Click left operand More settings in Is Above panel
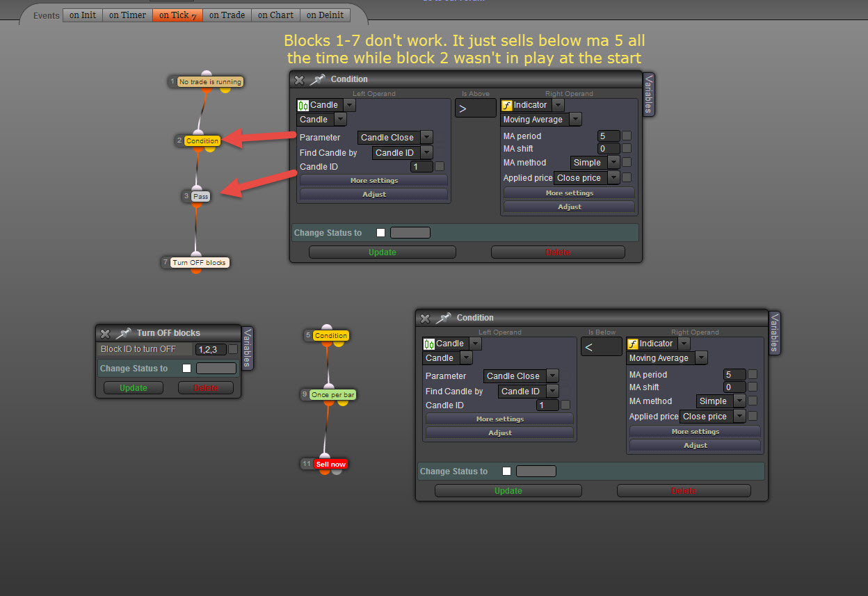The image size is (868, 596). coord(374,181)
